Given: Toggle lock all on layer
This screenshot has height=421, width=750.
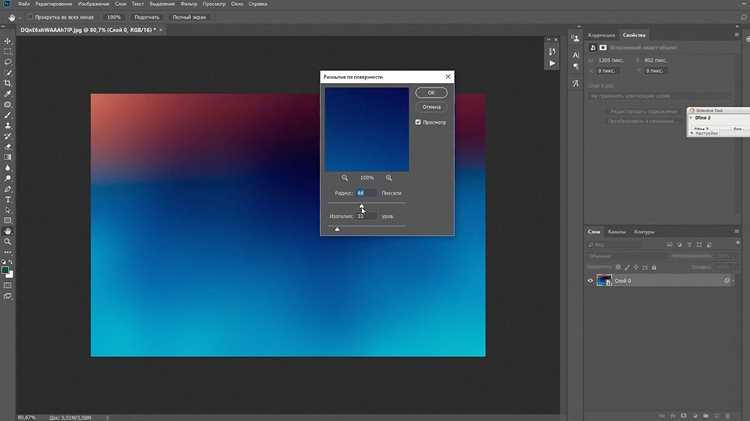Looking at the screenshot, I should (654, 267).
